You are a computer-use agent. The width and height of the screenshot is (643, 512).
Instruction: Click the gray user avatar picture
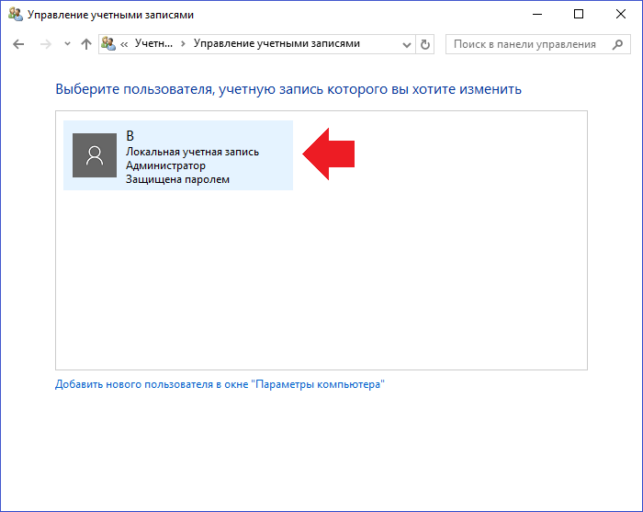tap(95, 155)
